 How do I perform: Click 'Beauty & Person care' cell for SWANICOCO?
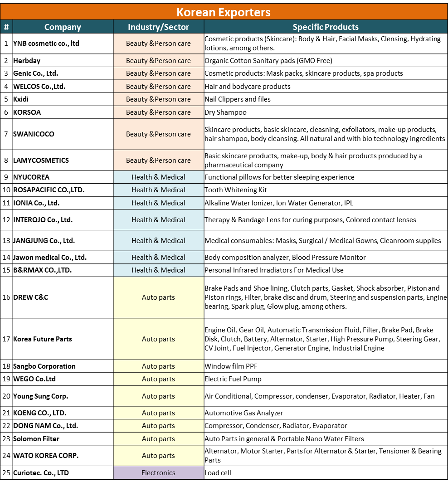[158, 134]
